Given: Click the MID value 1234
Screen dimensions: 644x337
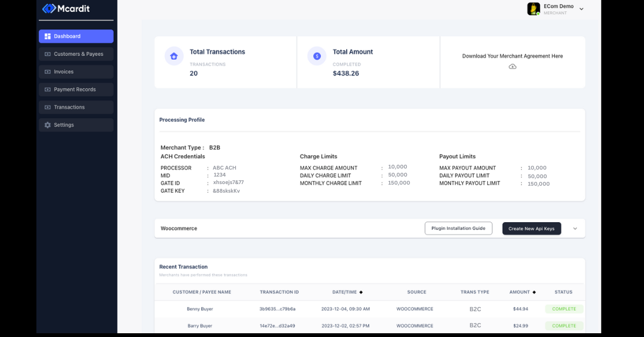Looking at the screenshot, I should (x=219, y=175).
